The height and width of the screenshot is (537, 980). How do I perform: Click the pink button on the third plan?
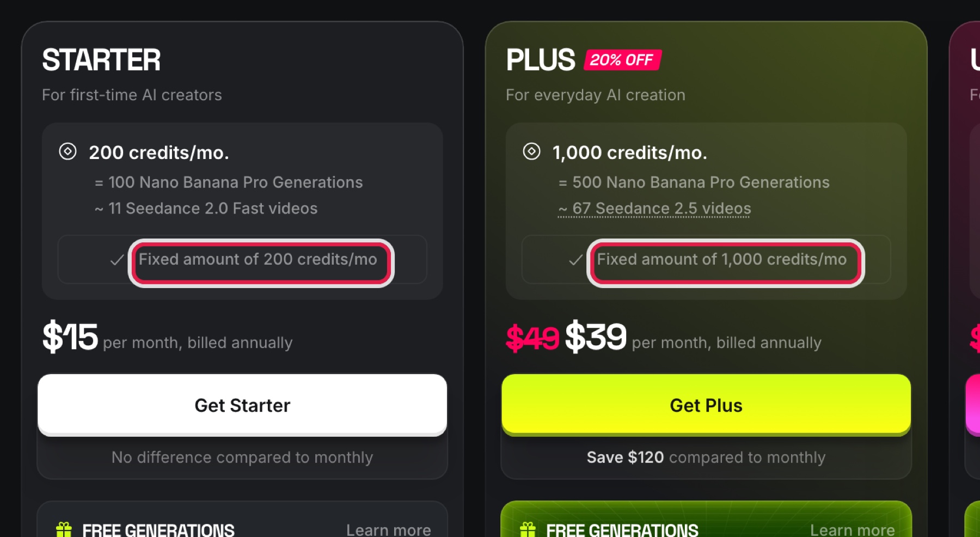click(972, 405)
